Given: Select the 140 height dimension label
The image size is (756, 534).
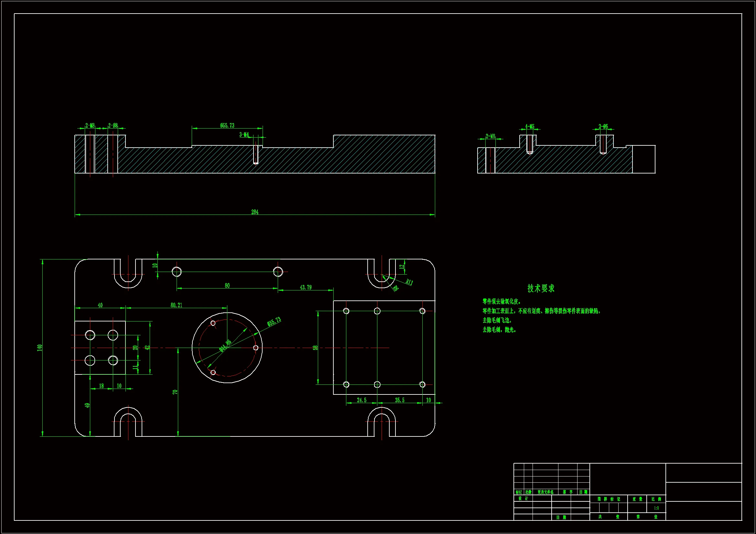Looking at the screenshot, I should tap(40, 348).
